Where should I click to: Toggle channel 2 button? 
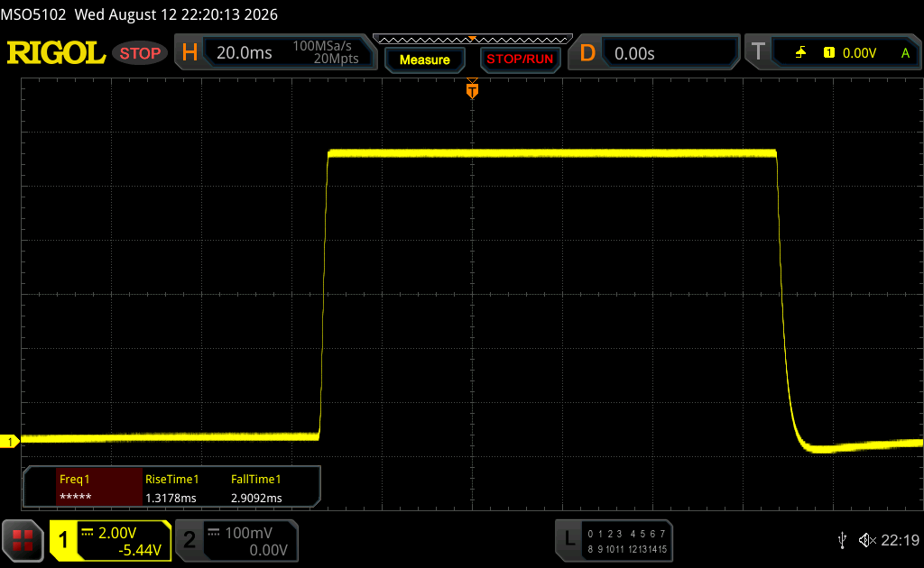tap(189, 540)
